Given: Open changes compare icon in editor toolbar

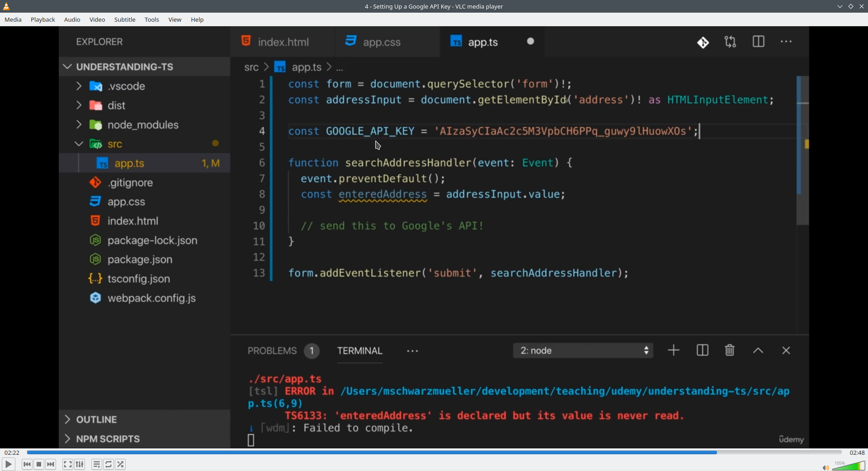Looking at the screenshot, I should (731, 42).
